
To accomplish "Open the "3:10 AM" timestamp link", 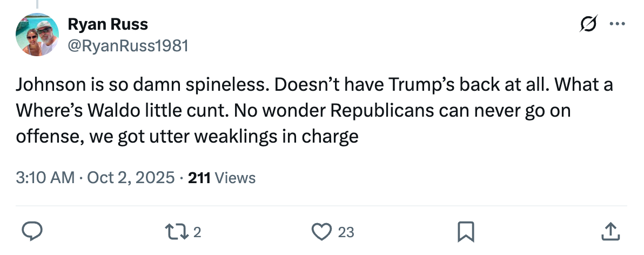I will (45, 177).
